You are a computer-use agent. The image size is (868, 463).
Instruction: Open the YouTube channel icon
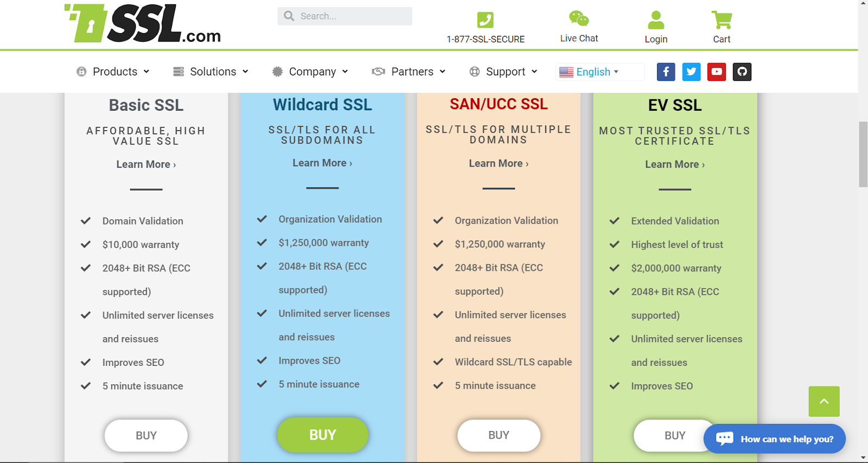point(717,72)
